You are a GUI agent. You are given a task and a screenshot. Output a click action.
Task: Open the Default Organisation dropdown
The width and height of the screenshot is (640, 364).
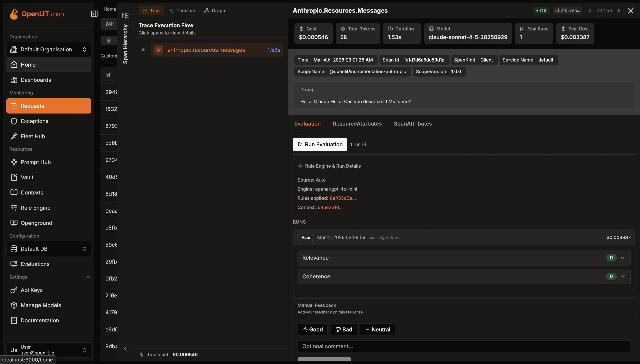point(48,49)
